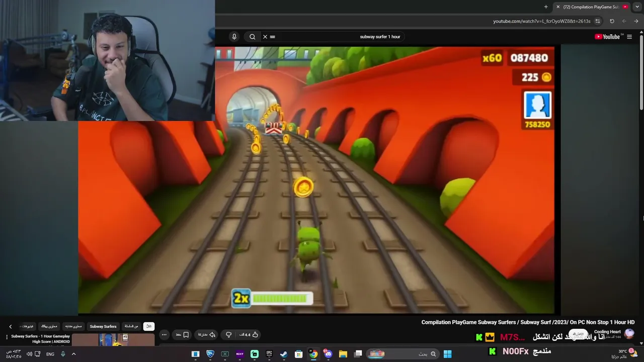Launch Steam from the taskbar
Image resolution: width=644 pixels, height=362 pixels.
(x=284, y=354)
